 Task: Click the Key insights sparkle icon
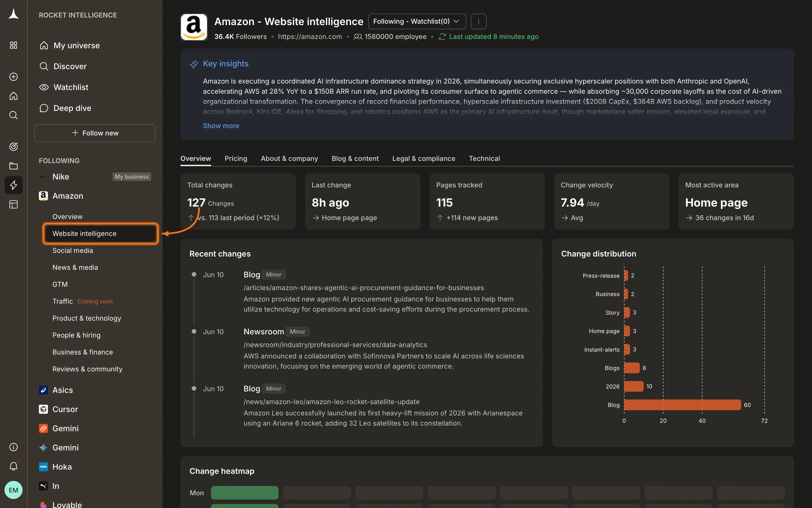[x=194, y=64]
